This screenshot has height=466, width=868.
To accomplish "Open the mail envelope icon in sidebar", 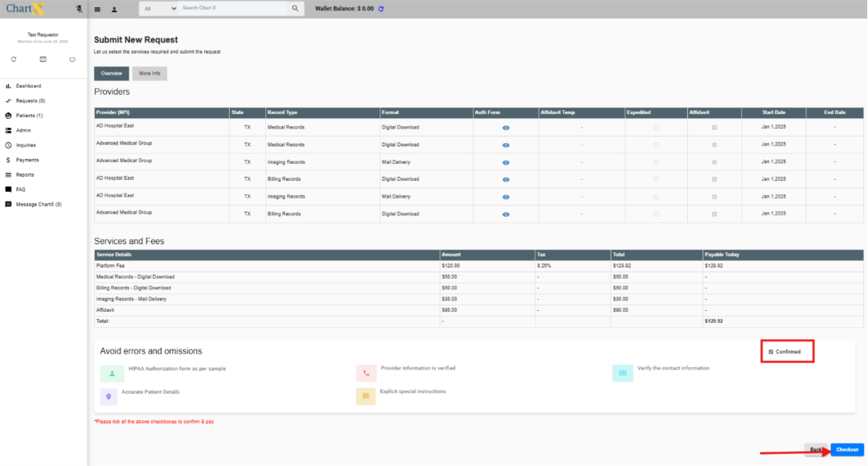I will click(x=43, y=59).
